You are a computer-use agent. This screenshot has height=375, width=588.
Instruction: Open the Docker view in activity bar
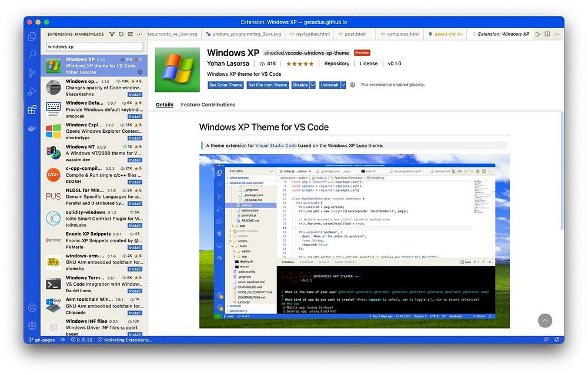32,128
